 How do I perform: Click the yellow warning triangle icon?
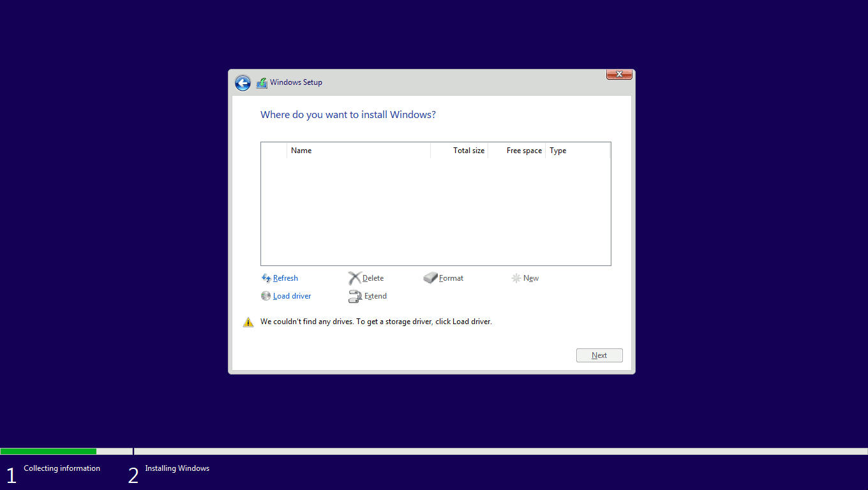tap(248, 322)
